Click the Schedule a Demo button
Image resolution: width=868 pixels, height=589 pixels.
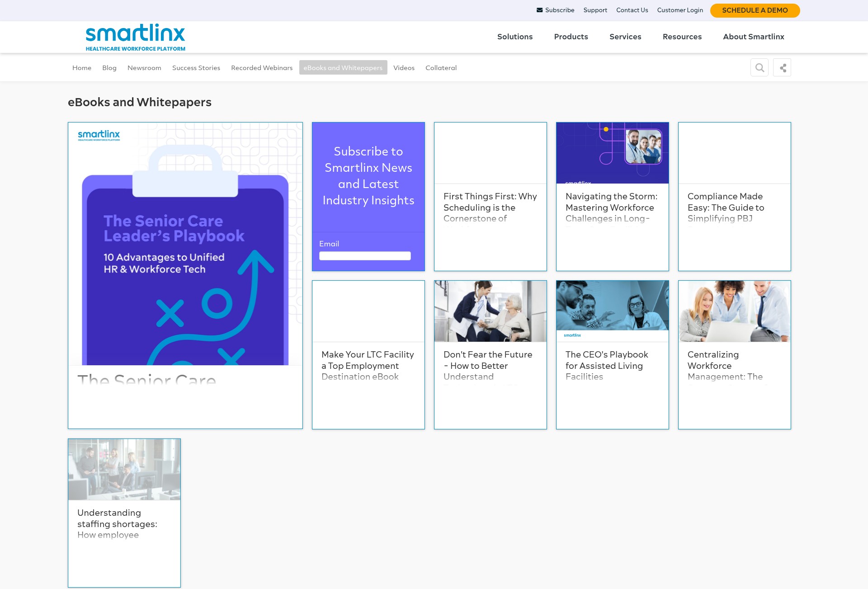click(755, 10)
